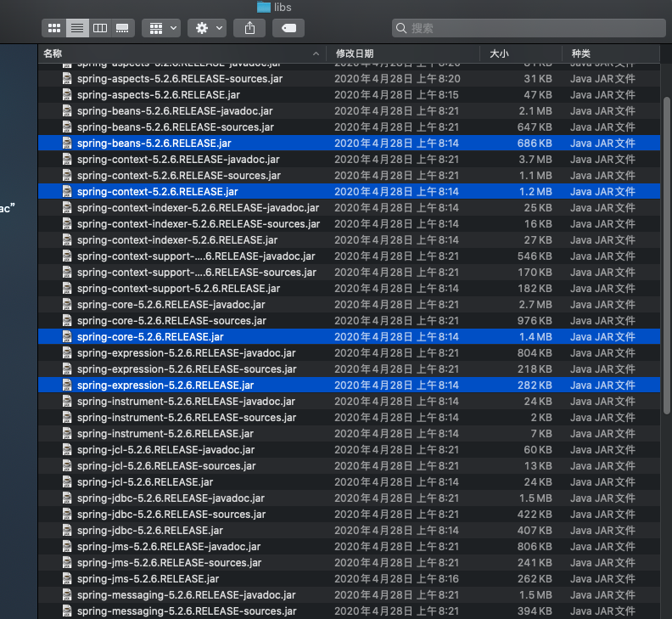Click highlighted spring-core-5.2.6.RELEASE.jar row

click(350, 337)
